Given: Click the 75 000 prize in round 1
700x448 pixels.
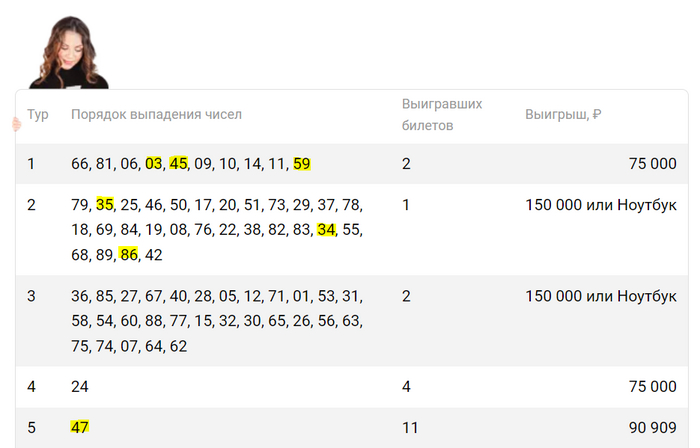Looking at the screenshot, I should coord(652,163).
